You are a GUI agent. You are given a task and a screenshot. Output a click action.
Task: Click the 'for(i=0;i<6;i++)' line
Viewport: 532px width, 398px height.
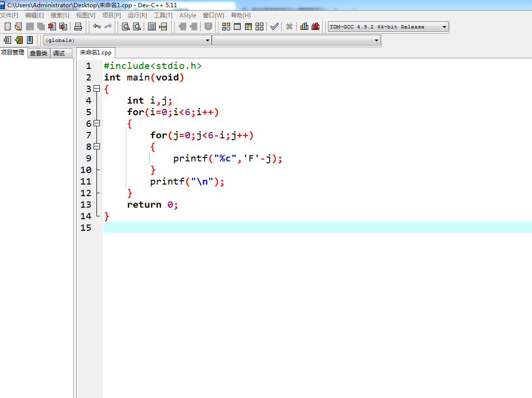click(x=173, y=112)
